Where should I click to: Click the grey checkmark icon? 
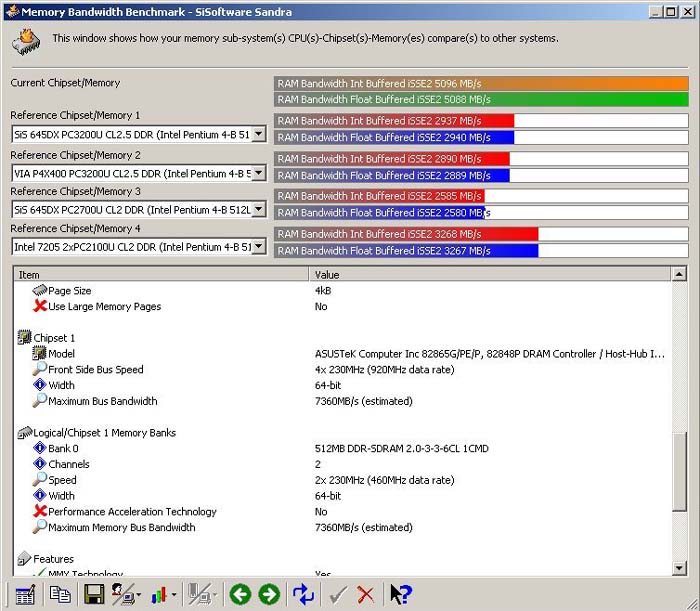pyautogui.click(x=338, y=595)
